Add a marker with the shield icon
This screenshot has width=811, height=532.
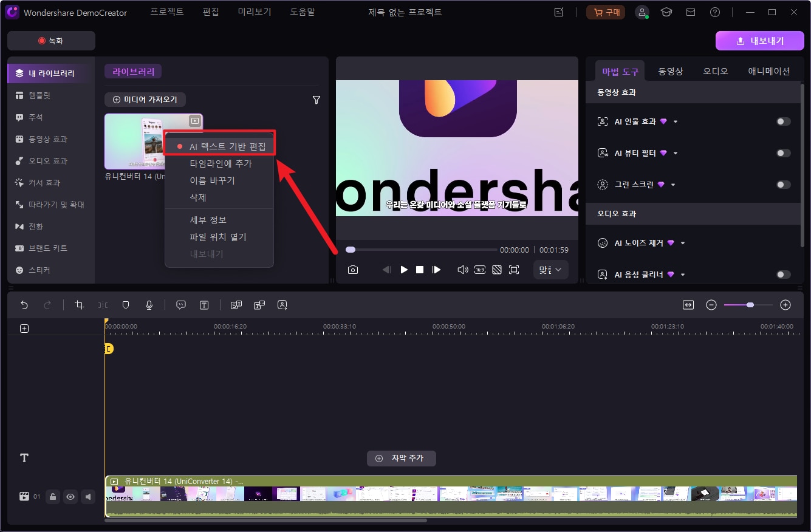(x=126, y=305)
